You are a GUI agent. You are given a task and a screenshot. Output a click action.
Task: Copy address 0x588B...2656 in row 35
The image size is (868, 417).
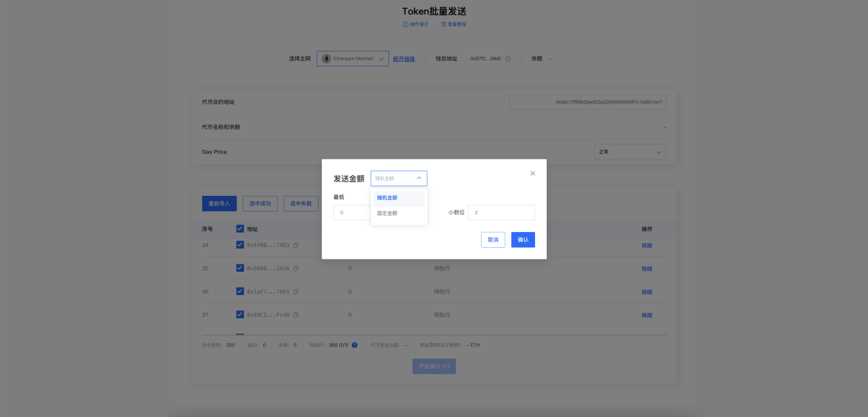coord(296,268)
